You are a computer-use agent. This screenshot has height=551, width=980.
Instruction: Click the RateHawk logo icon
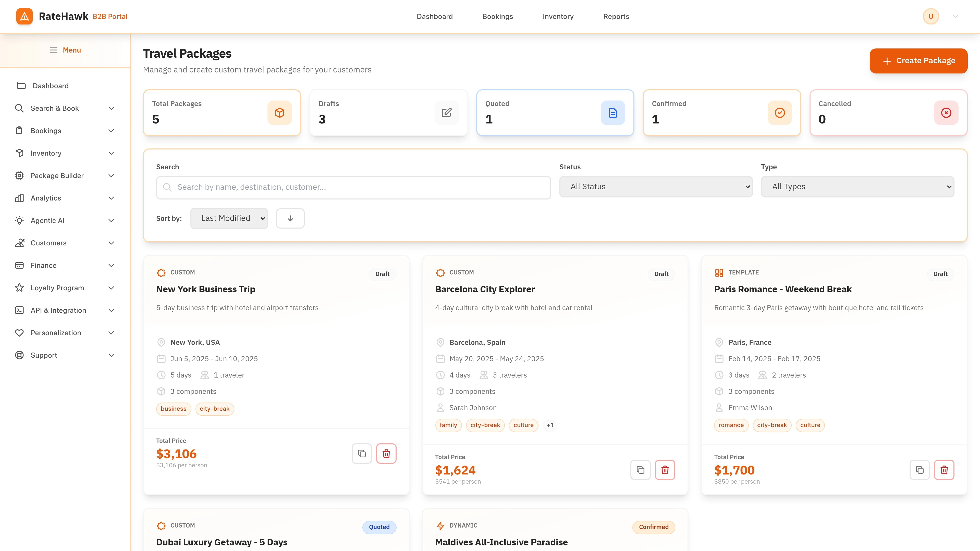point(24,16)
